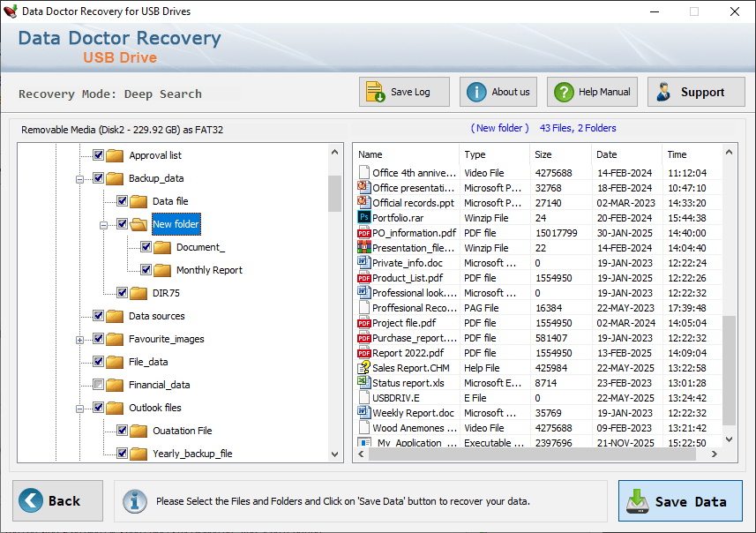Click the PDF icon of Report 2022.pdf

pyautogui.click(x=364, y=353)
